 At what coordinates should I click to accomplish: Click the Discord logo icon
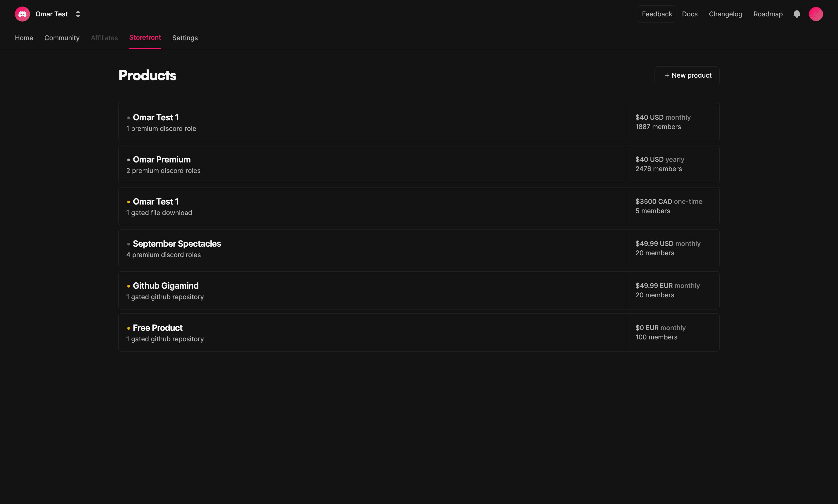click(22, 14)
